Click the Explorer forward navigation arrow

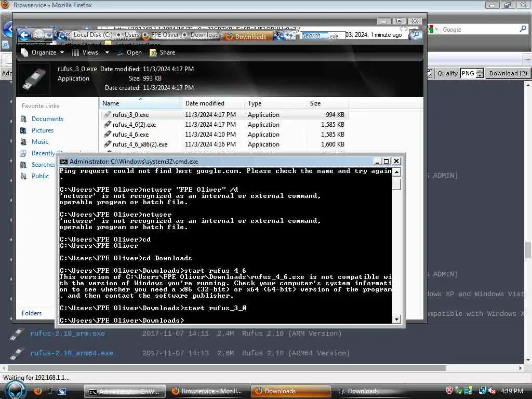[38, 35]
